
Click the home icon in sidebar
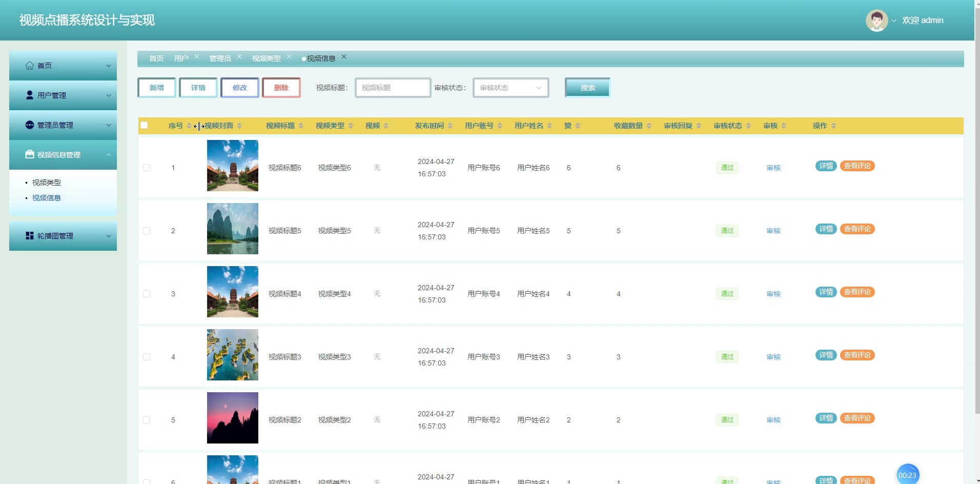point(30,66)
